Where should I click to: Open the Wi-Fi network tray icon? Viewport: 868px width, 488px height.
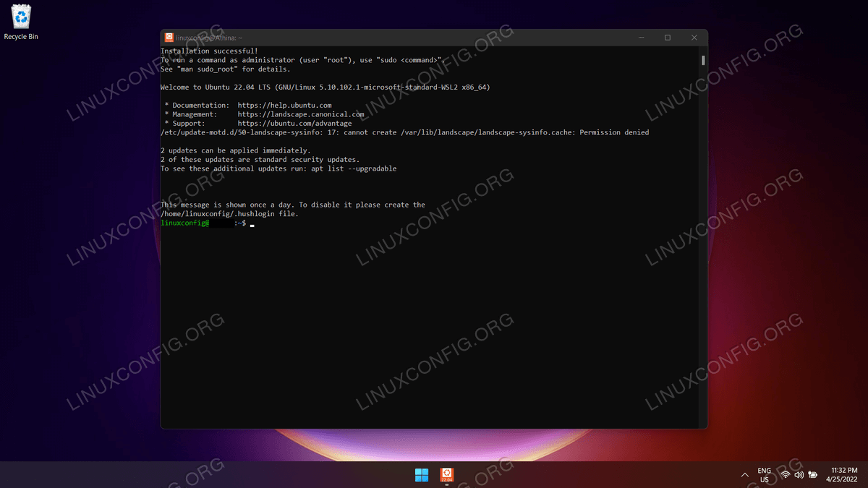(x=785, y=475)
